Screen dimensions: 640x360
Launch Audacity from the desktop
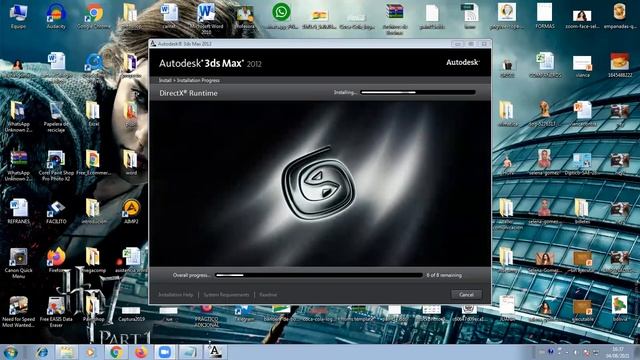(x=56, y=17)
